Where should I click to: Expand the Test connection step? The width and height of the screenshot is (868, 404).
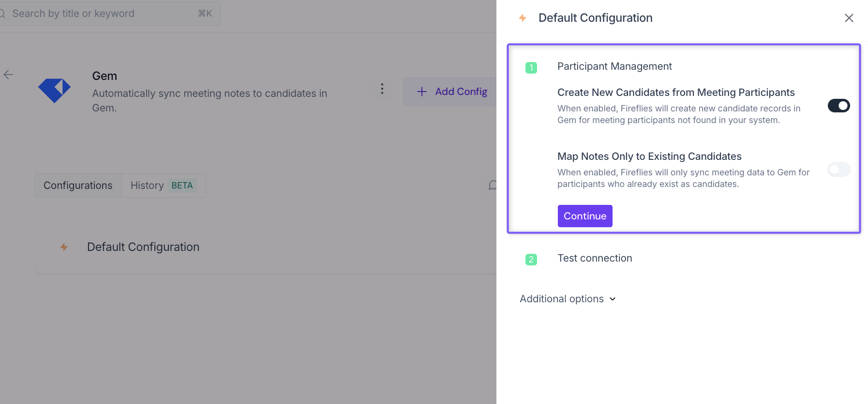595,258
